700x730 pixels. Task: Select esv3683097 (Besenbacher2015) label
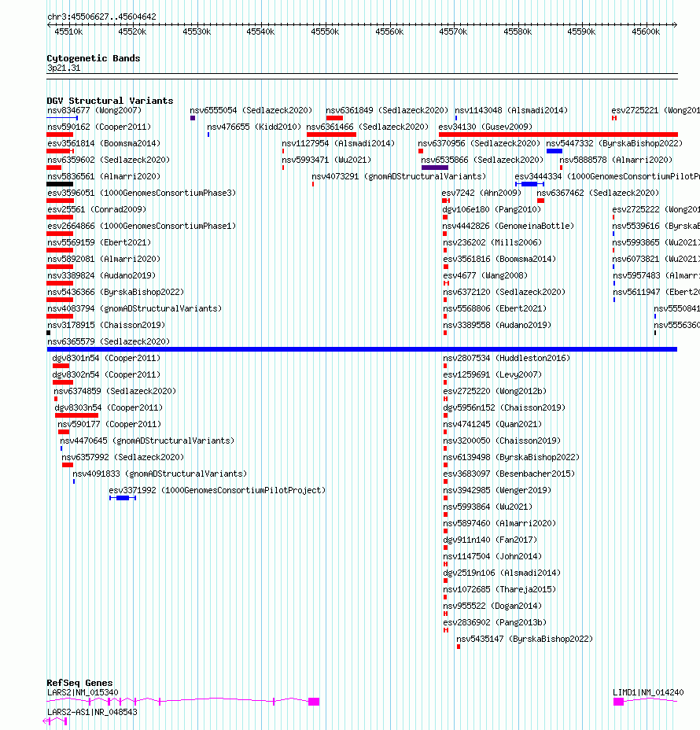(x=509, y=474)
